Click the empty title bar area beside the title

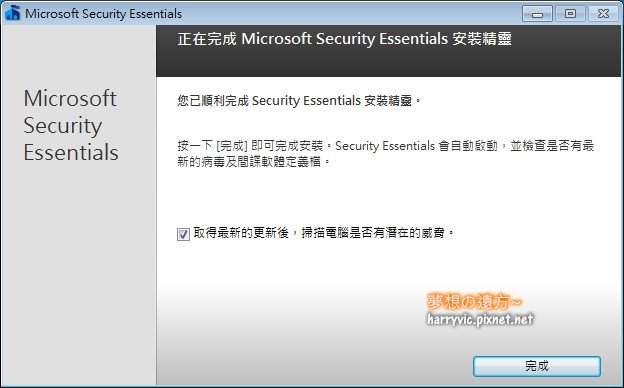coord(350,14)
